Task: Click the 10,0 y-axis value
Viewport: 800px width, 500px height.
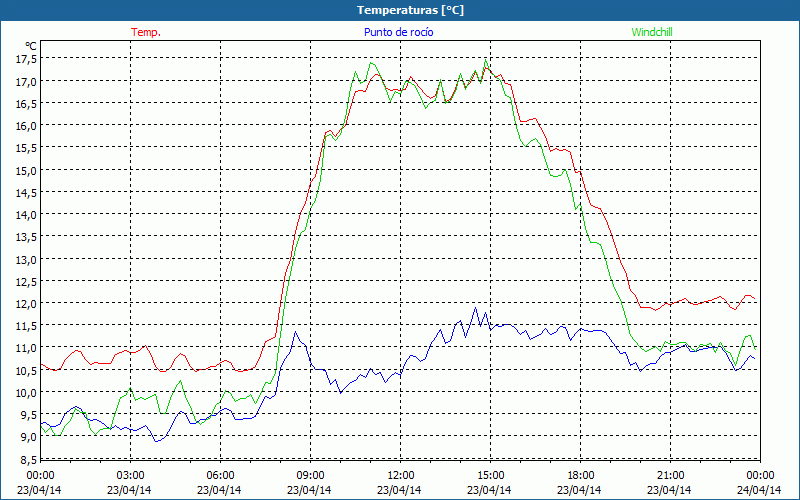Action: click(x=26, y=392)
